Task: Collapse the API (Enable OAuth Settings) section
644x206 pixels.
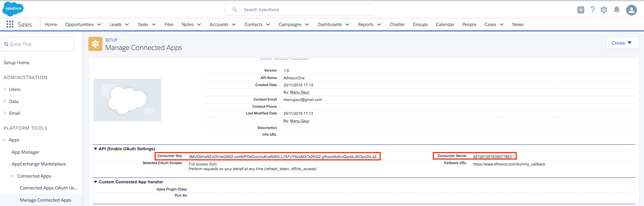Action: [95, 149]
